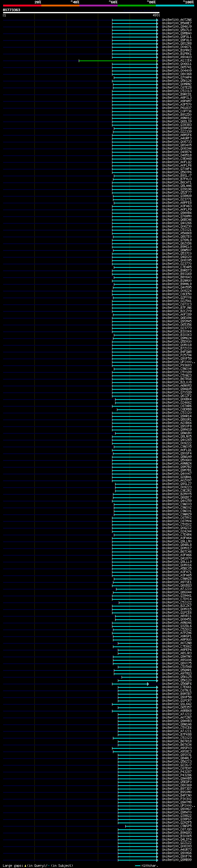Select label UniRef100_B2MVY5
Screen dimensions: 197x868
tap(176, 494)
